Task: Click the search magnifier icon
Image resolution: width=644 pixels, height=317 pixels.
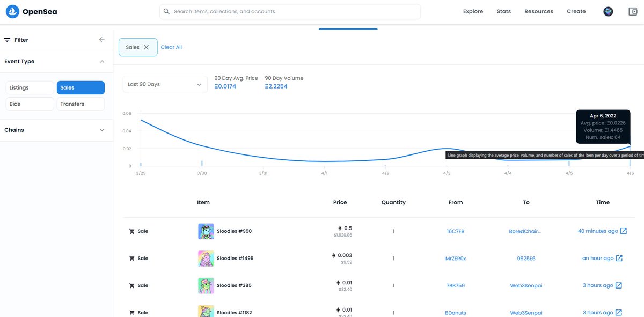Action: tap(166, 11)
